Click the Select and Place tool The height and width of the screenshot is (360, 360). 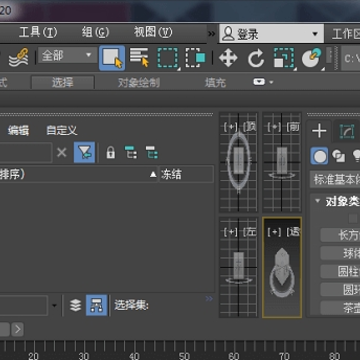point(312,58)
